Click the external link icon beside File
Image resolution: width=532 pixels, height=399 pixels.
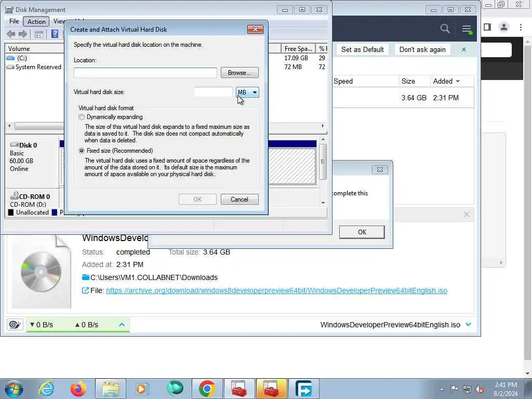pyautogui.click(x=86, y=290)
